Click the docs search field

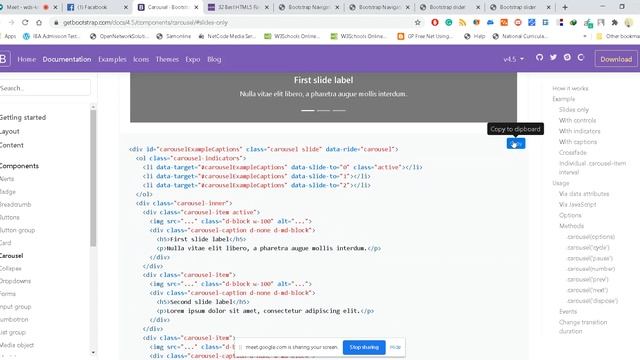pos(44,88)
